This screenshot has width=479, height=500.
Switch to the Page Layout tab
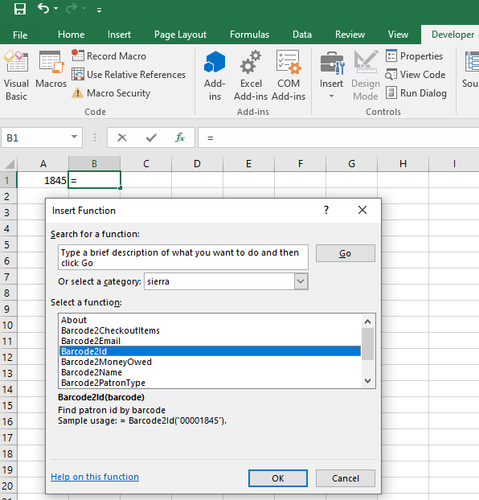(x=180, y=35)
